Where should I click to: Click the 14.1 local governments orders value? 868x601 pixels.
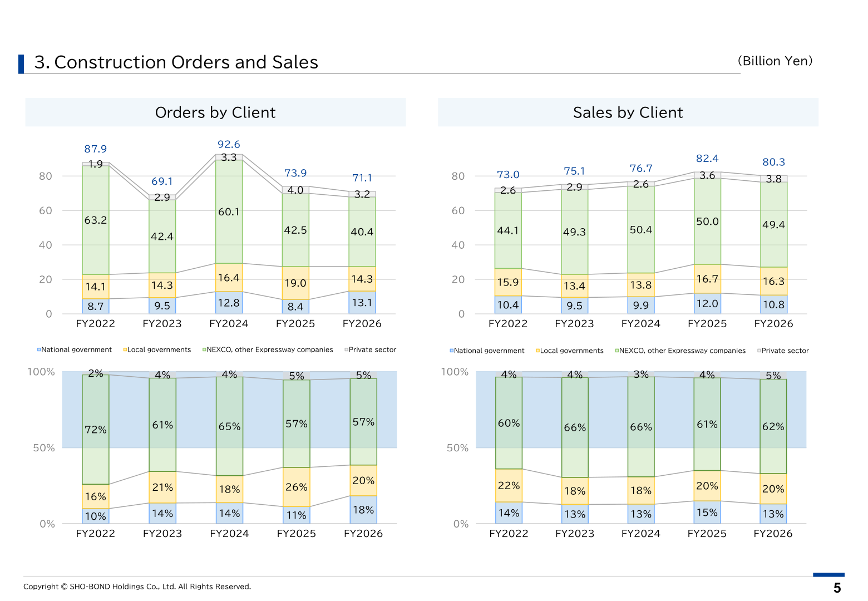point(96,287)
